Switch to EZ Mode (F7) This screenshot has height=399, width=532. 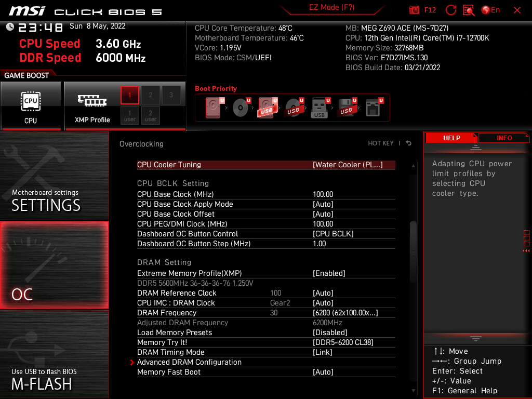(332, 6)
